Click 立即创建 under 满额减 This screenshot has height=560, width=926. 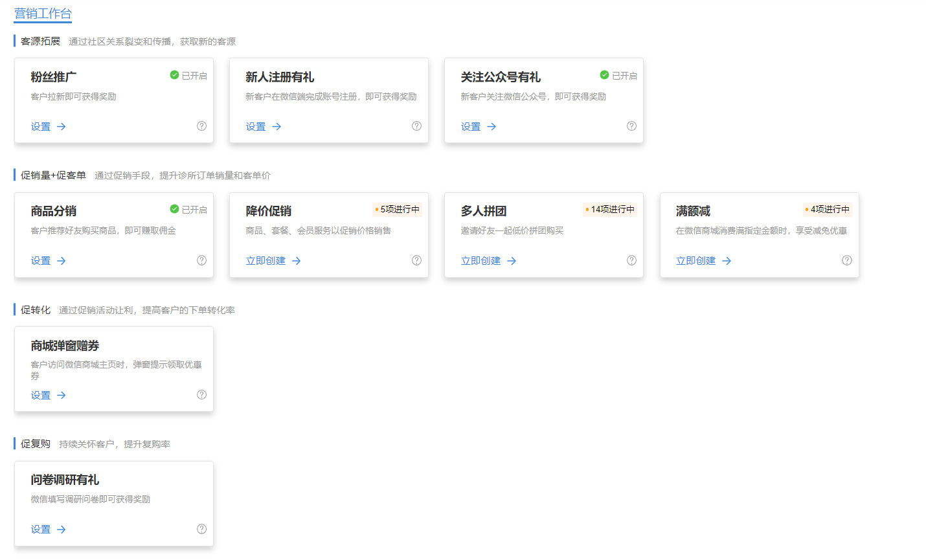pos(703,261)
